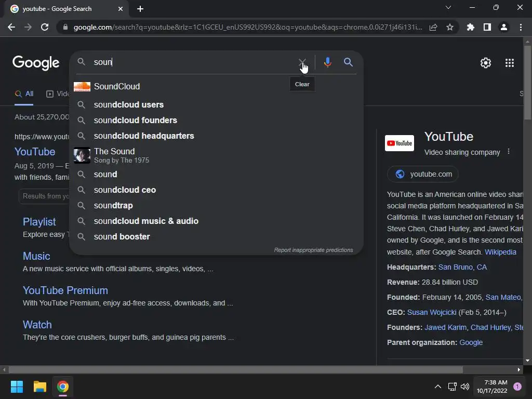Click the Google logo
Screen dimensions: 532x399
36,63
